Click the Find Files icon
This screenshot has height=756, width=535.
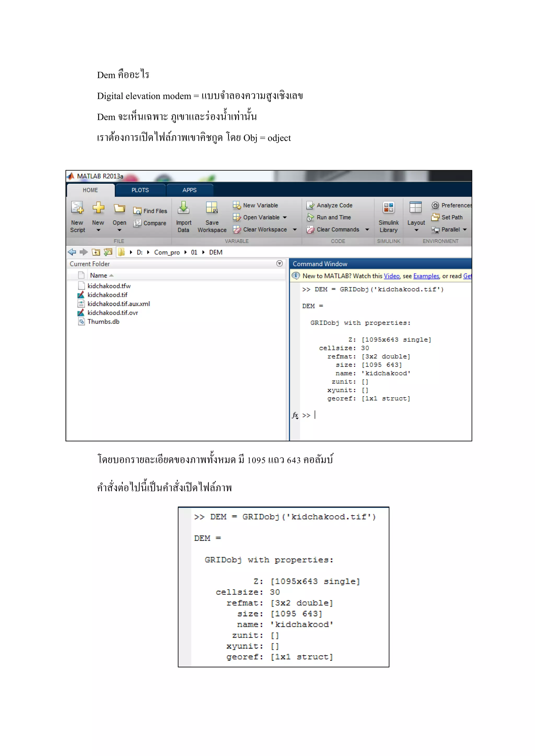[137, 211]
